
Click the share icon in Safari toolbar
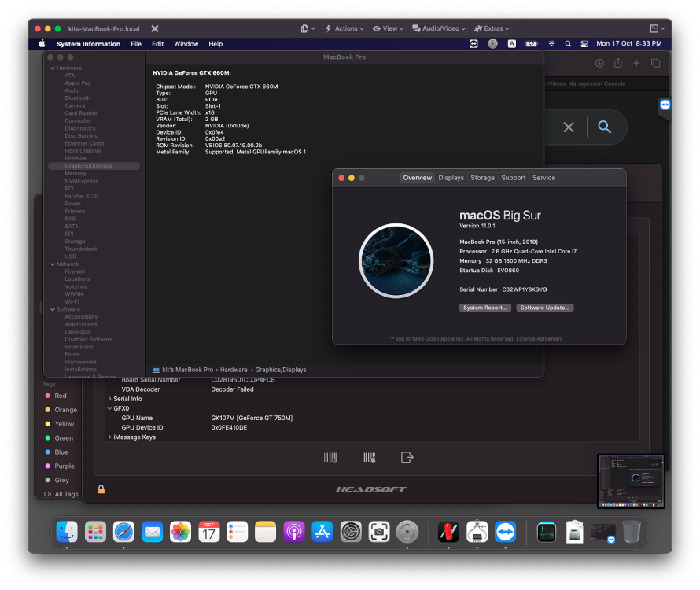coord(618,63)
